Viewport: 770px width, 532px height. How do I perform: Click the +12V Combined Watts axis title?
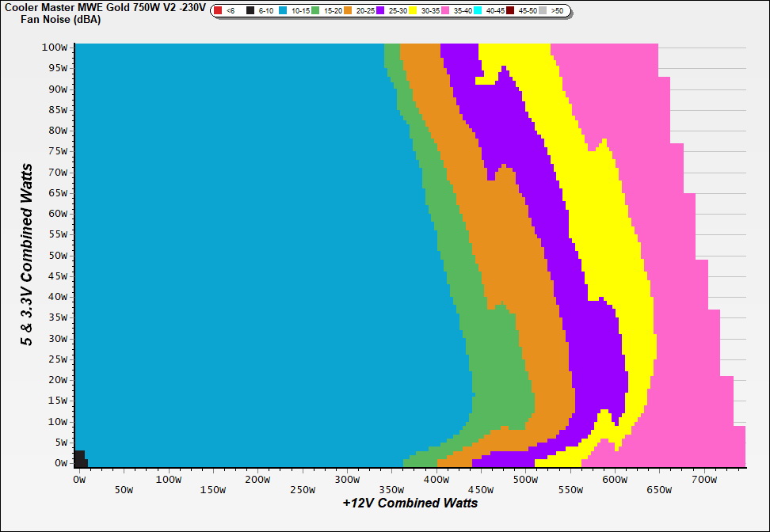410,503
